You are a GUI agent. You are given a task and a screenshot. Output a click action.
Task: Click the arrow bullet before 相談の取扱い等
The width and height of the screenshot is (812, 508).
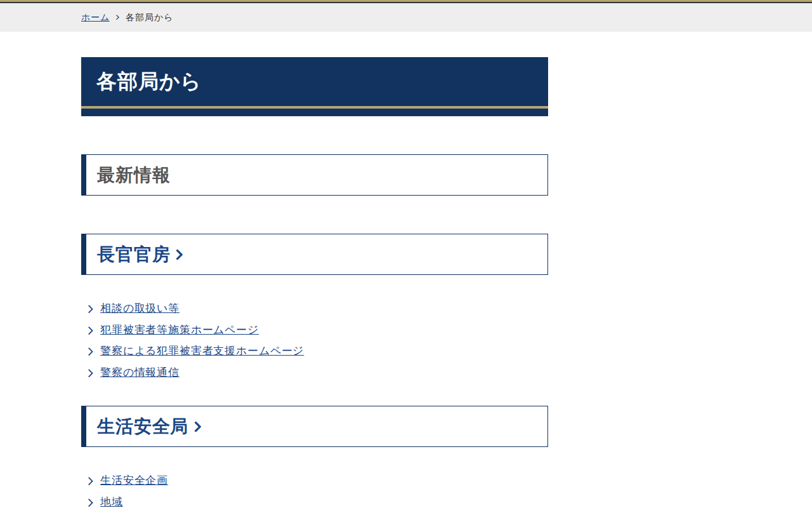click(91, 309)
